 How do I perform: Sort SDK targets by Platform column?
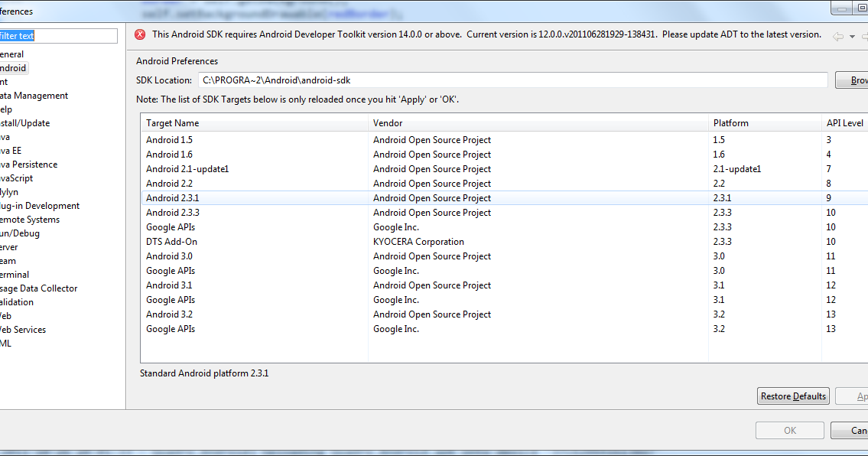(x=765, y=123)
